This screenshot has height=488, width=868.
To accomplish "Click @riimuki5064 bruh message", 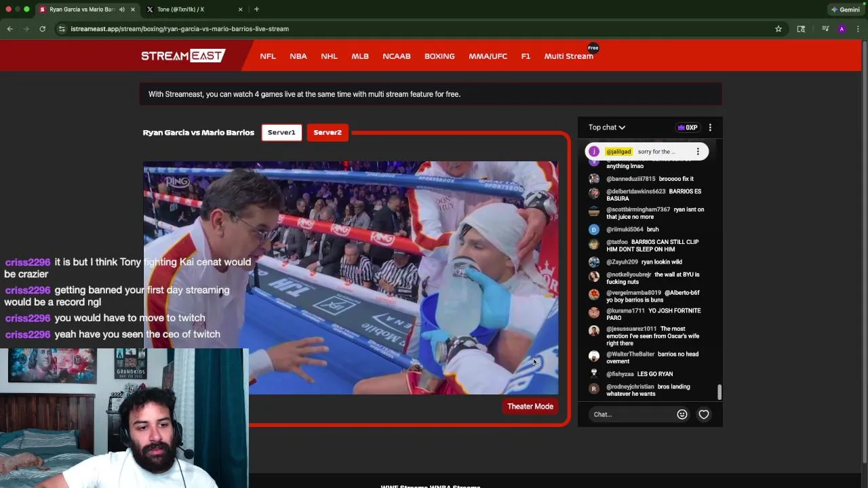I will tap(624, 229).
